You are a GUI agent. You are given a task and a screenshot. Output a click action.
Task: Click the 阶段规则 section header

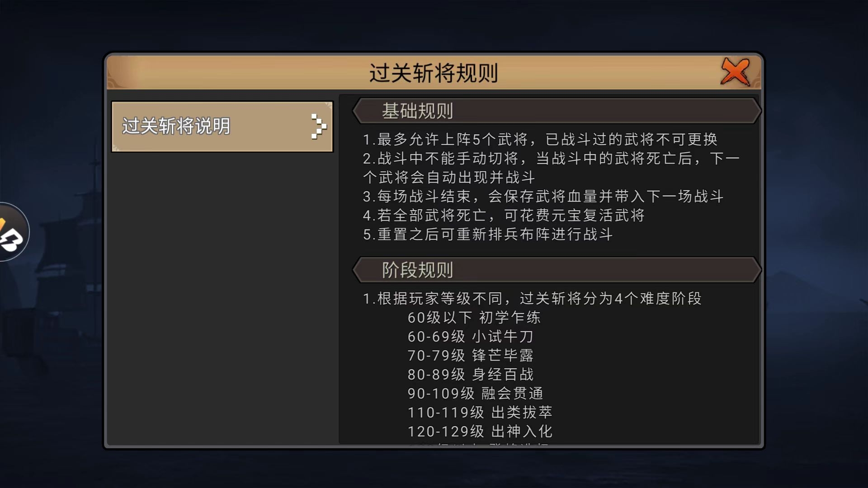(557, 270)
